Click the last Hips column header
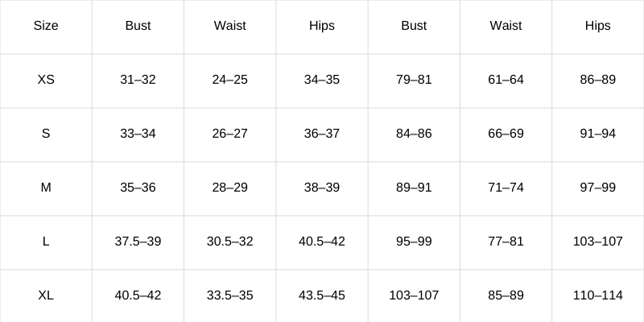Image resolution: width=644 pixels, height=322 pixels. pyautogui.click(x=598, y=26)
